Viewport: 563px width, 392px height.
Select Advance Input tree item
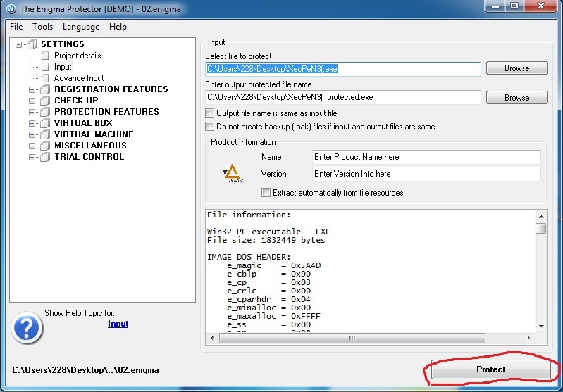pyautogui.click(x=79, y=78)
